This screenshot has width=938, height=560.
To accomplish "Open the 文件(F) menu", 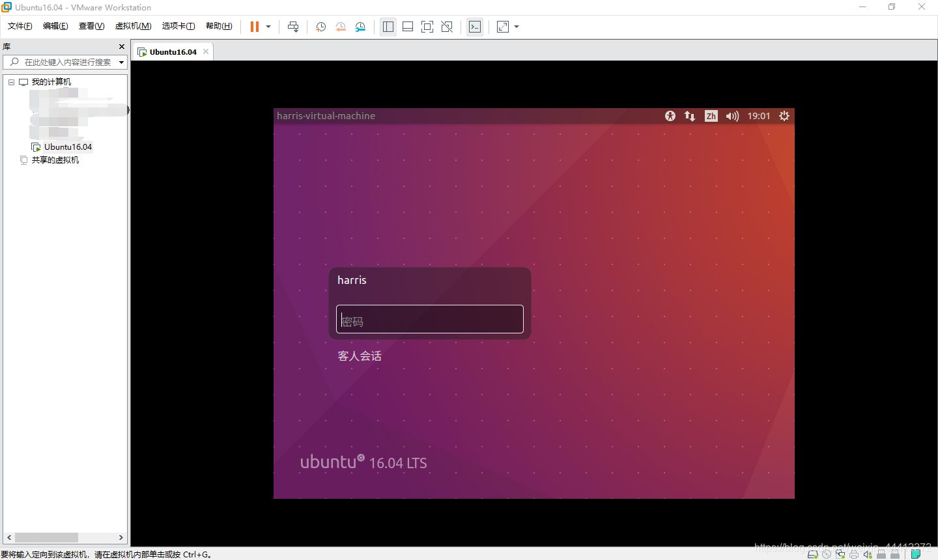I will [x=20, y=26].
